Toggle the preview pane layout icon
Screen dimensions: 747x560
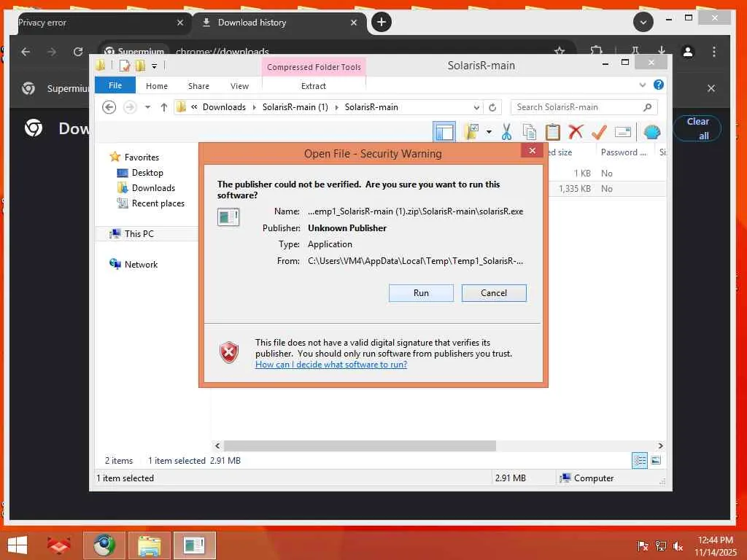click(x=444, y=132)
